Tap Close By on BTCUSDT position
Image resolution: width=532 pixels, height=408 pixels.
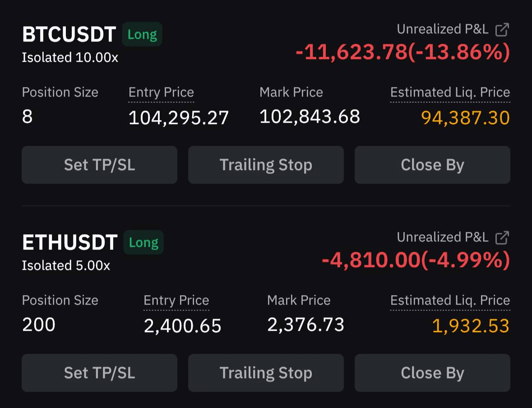[x=432, y=165]
